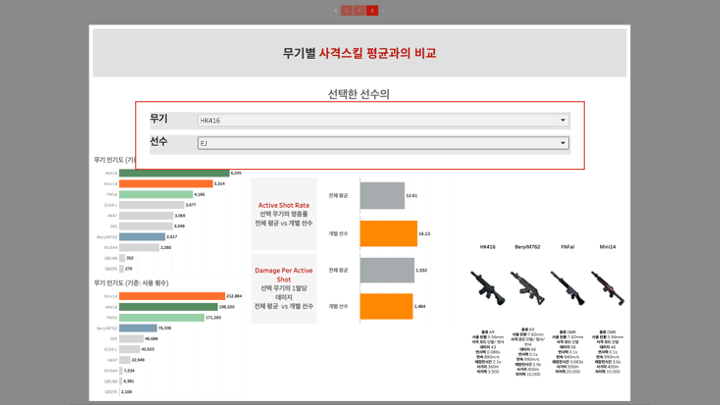Click the value label 2,108
This screenshot has height=405, width=720.
point(127,392)
